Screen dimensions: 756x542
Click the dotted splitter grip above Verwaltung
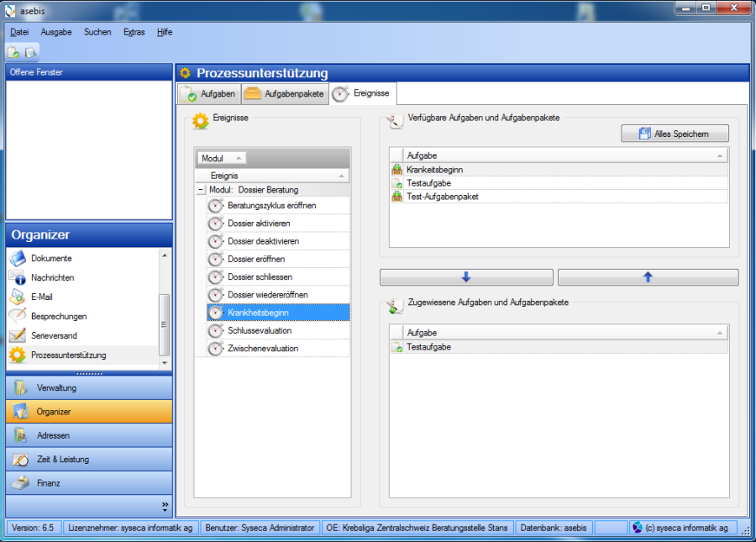pyautogui.click(x=89, y=374)
